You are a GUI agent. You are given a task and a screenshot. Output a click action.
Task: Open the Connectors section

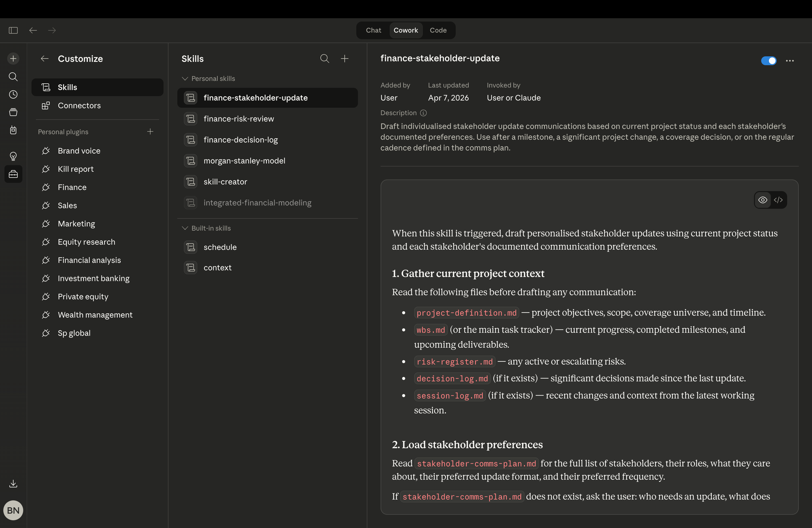click(79, 106)
